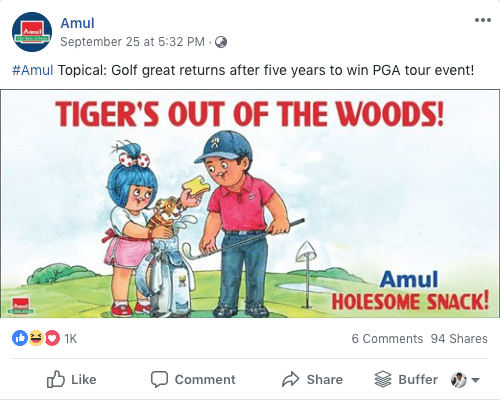Open the three-dot post options menu

[483, 20]
